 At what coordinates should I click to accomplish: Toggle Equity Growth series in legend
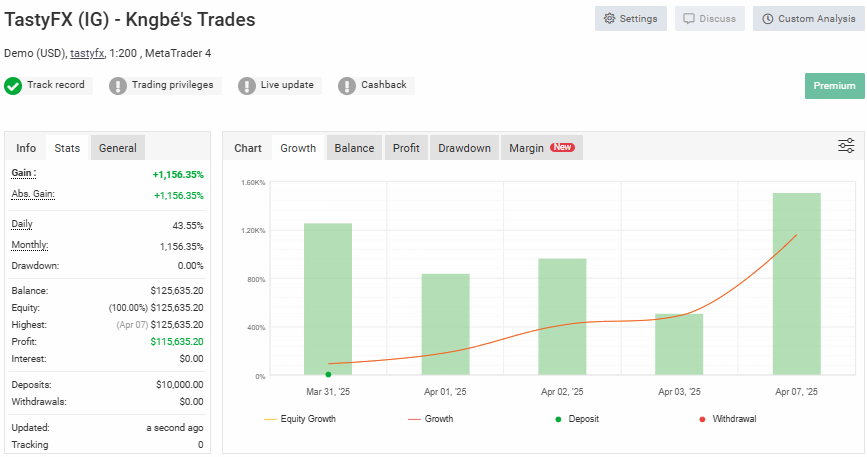tap(300, 419)
